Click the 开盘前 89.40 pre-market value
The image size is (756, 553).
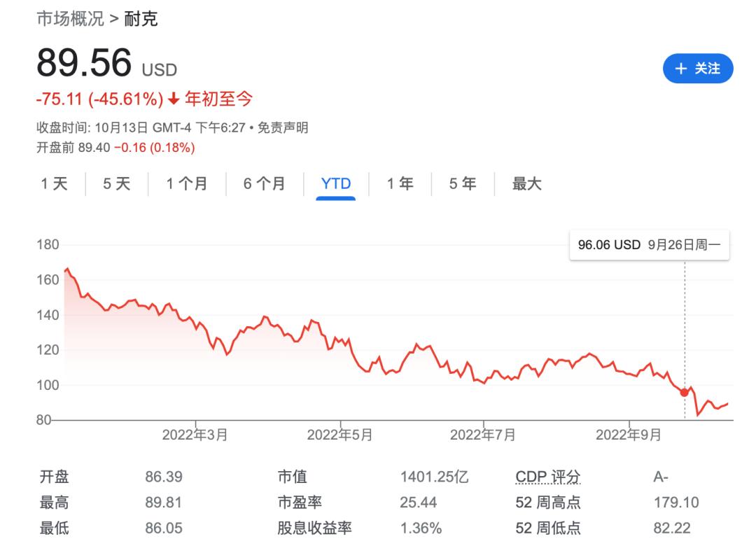(73, 148)
